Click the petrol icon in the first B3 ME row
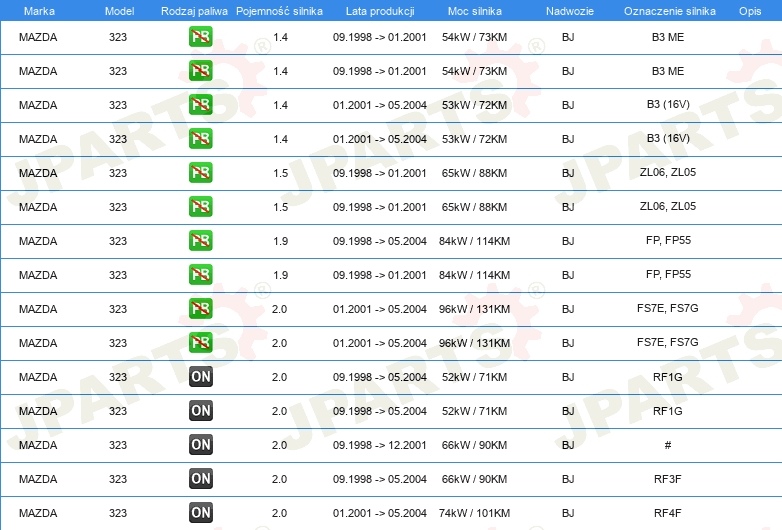The height and width of the screenshot is (530, 782). click(201, 38)
